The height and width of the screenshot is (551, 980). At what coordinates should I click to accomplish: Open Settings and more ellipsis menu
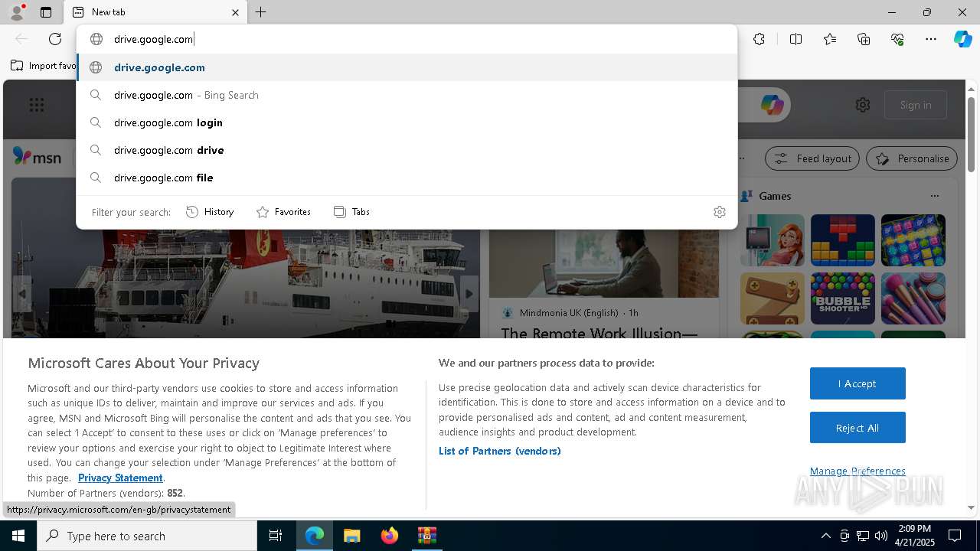[931, 39]
